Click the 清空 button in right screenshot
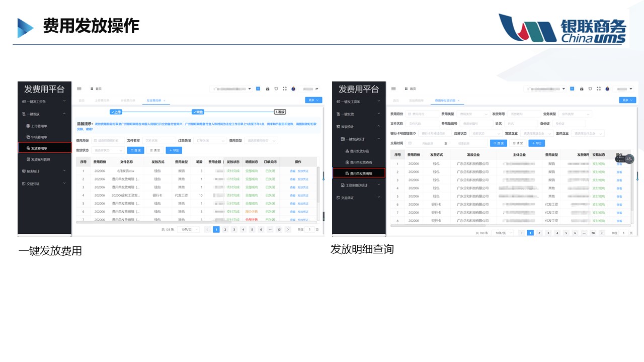644x362 pixels. coord(517,143)
